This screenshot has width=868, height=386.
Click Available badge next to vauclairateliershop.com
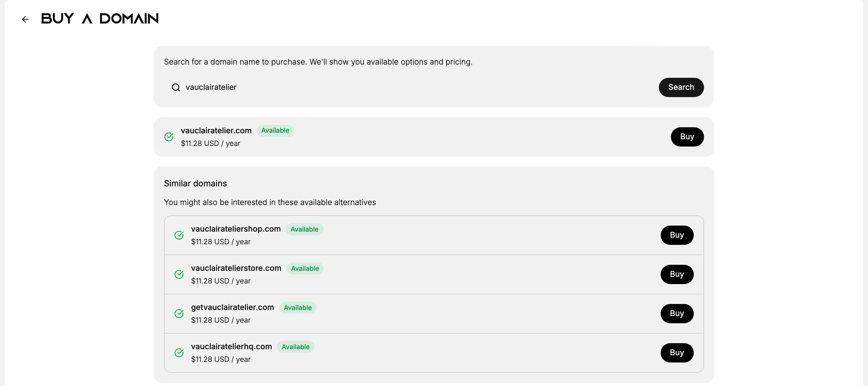click(304, 229)
